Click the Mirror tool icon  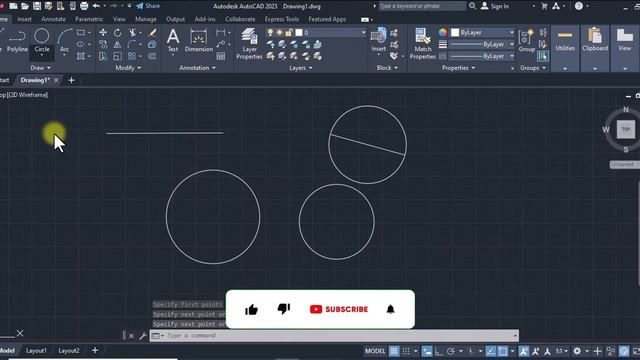click(118, 44)
